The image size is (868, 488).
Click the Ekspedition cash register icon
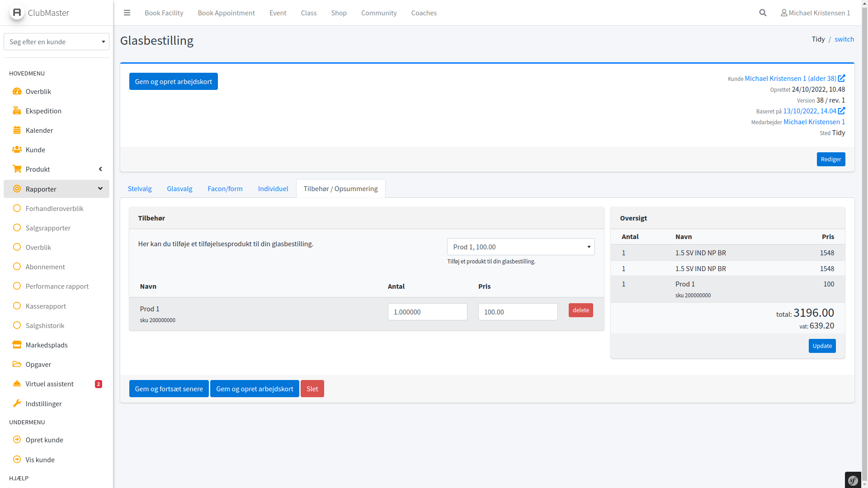click(17, 111)
